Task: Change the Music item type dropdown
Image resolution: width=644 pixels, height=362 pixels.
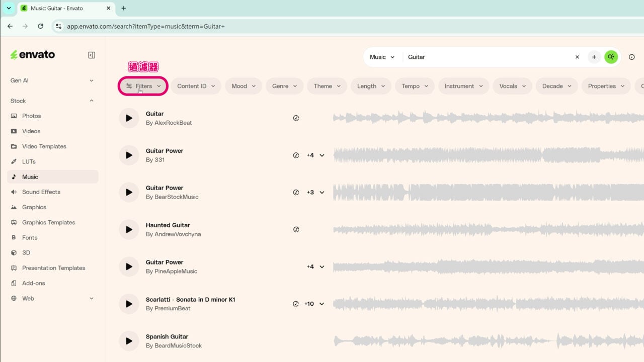Action: [382, 57]
